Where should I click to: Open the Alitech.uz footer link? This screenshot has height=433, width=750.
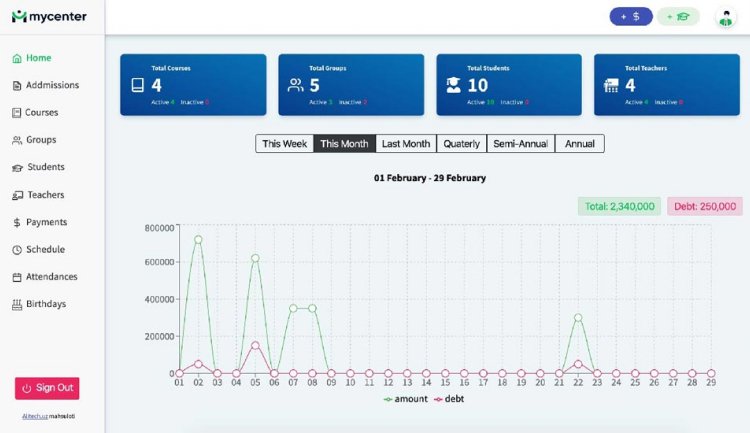pyautogui.click(x=35, y=416)
